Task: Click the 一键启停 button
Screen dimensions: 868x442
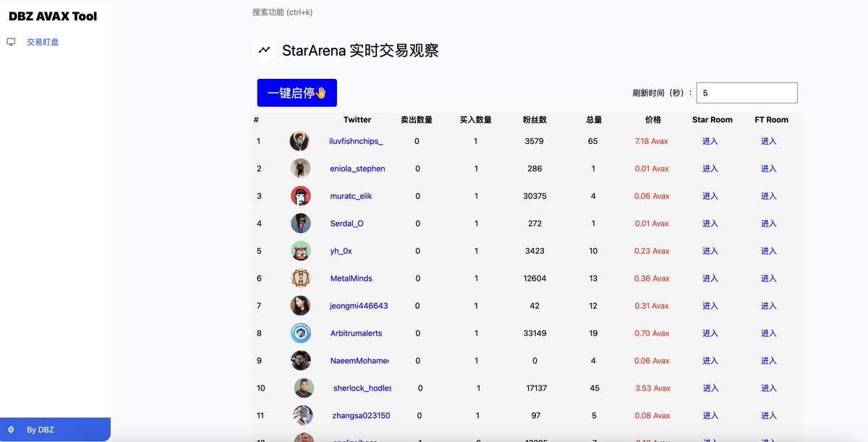Action: click(x=297, y=93)
